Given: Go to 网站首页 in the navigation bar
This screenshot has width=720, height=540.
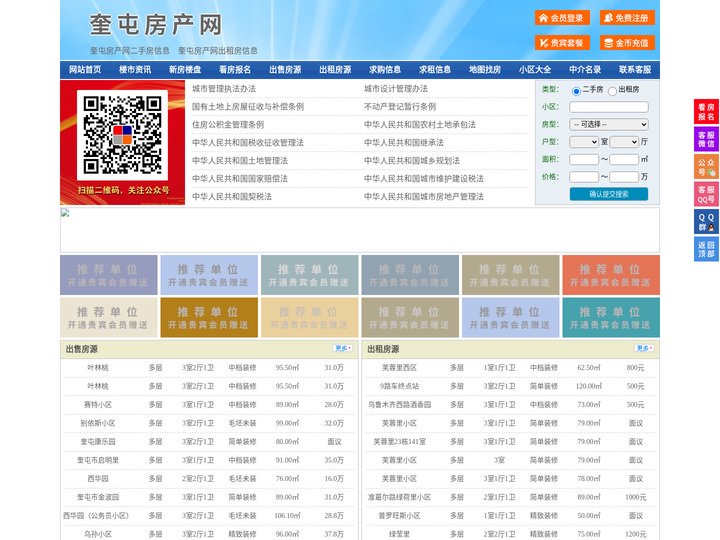Looking at the screenshot, I should point(85,70).
